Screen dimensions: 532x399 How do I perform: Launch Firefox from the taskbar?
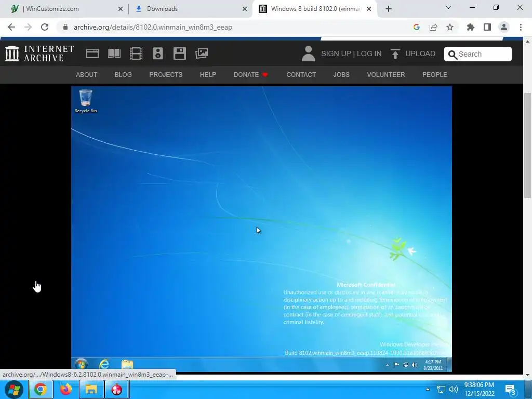pos(66,389)
